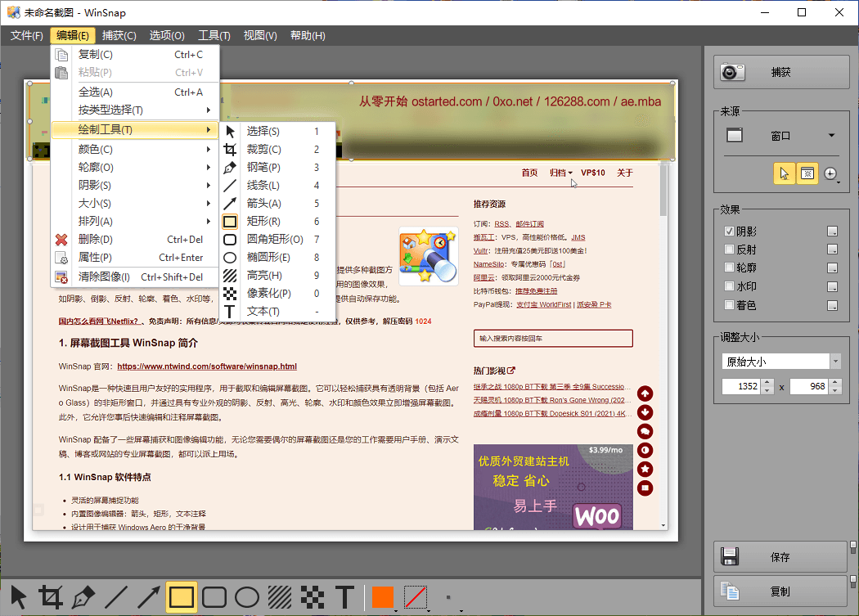Choose 全选(A) in the edit menu

[x=135, y=92]
